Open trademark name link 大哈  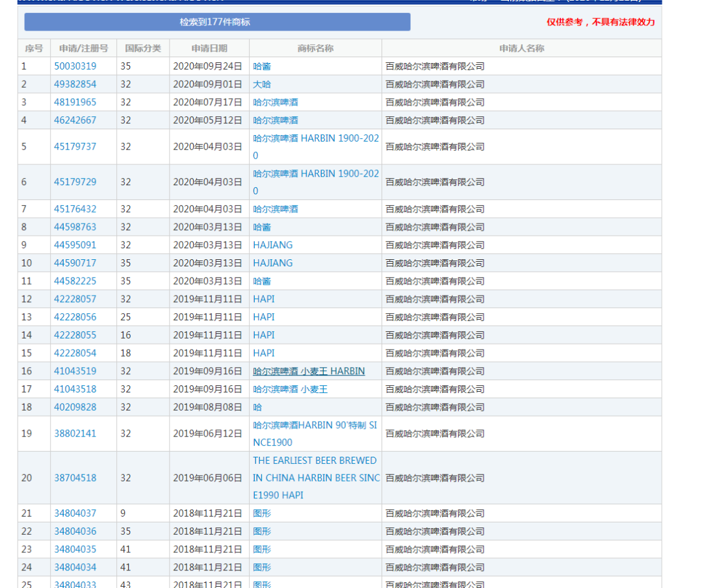coord(262,84)
